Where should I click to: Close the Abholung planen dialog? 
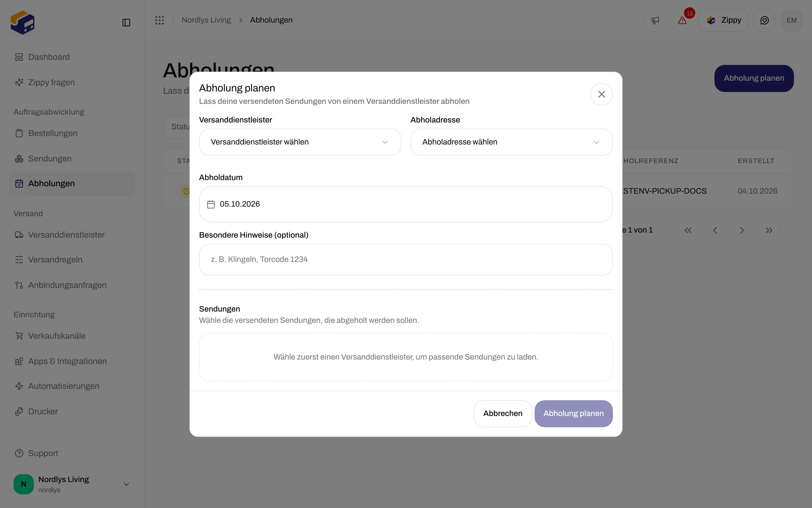coord(601,95)
